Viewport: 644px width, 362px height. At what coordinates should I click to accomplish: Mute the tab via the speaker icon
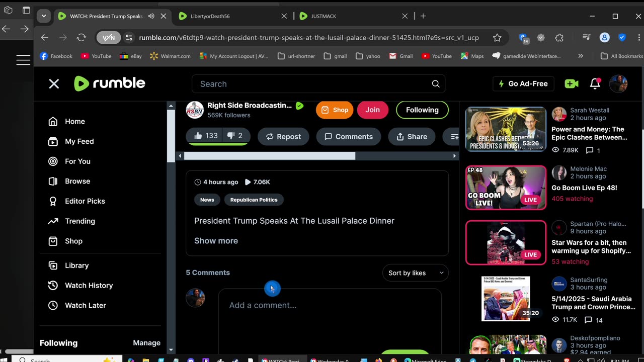click(151, 16)
